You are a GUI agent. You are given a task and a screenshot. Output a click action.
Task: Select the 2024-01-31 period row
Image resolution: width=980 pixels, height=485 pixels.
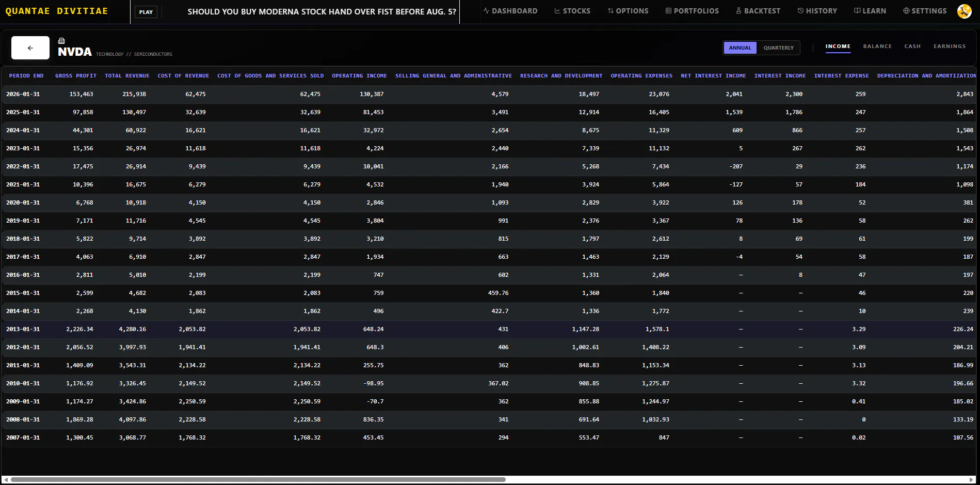coord(489,130)
